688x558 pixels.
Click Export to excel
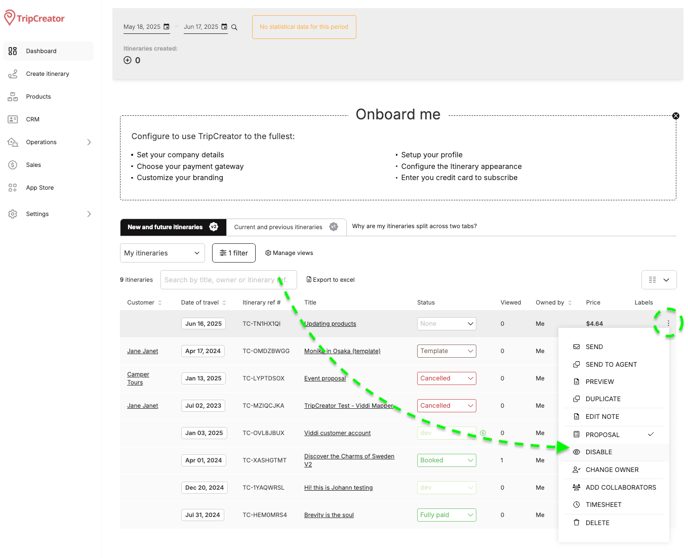click(x=330, y=280)
